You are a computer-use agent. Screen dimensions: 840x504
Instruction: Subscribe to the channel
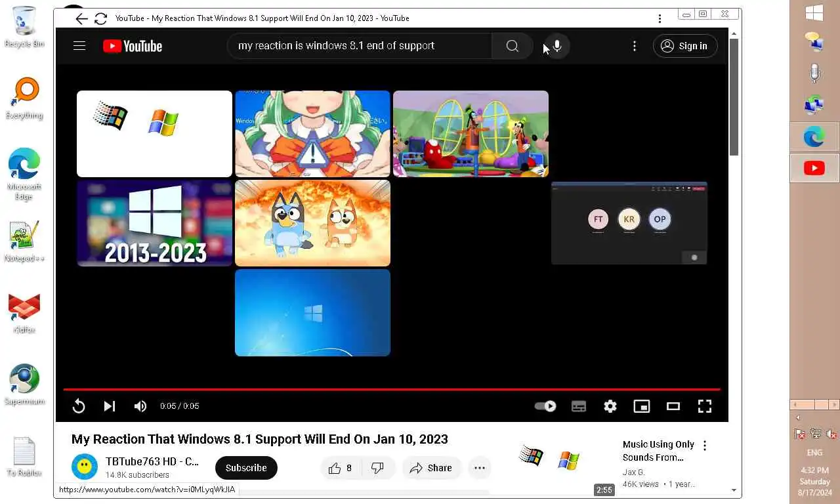[x=246, y=468]
